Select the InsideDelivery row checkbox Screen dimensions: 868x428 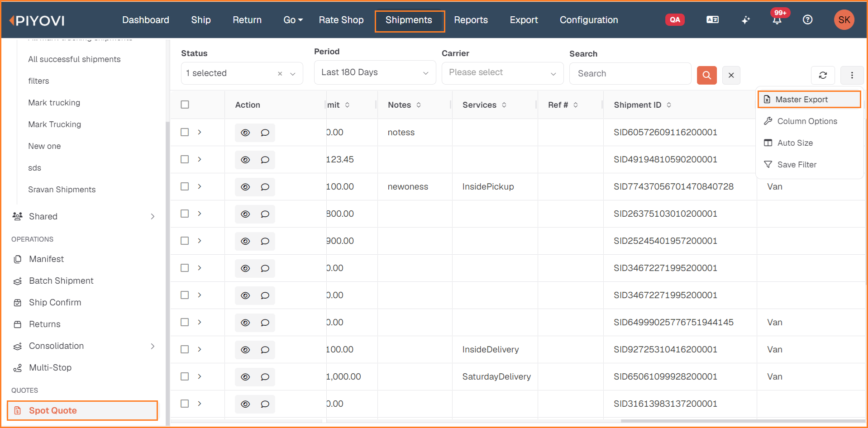coord(185,349)
